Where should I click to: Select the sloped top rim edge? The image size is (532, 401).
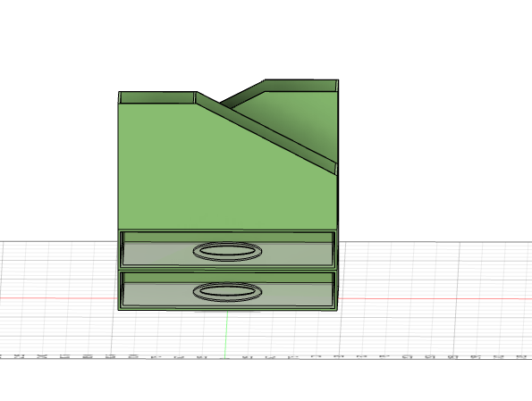[266, 133]
